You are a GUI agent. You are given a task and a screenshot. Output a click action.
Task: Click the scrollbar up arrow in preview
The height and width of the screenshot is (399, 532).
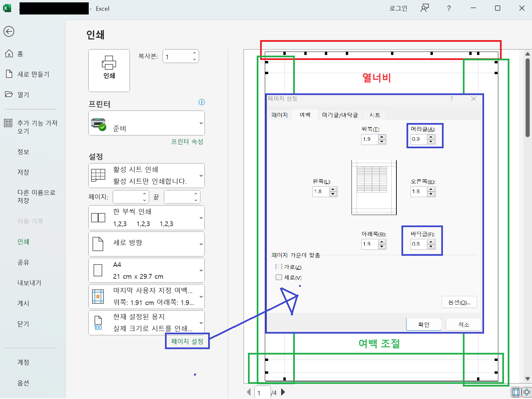pyautogui.click(x=528, y=54)
